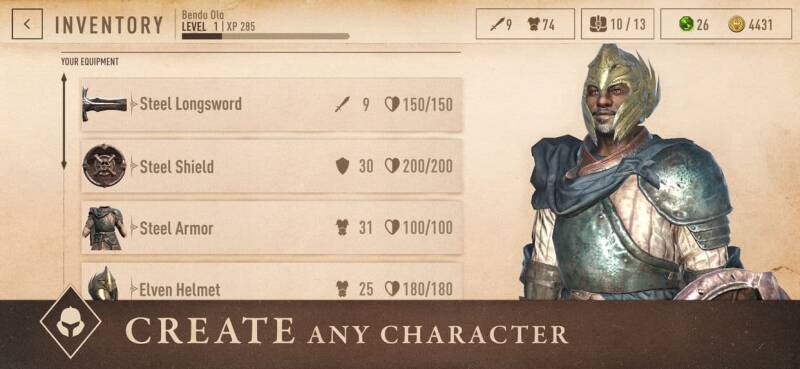Open the Steel Shield item row
The width and height of the screenshot is (800, 369).
(x=272, y=166)
